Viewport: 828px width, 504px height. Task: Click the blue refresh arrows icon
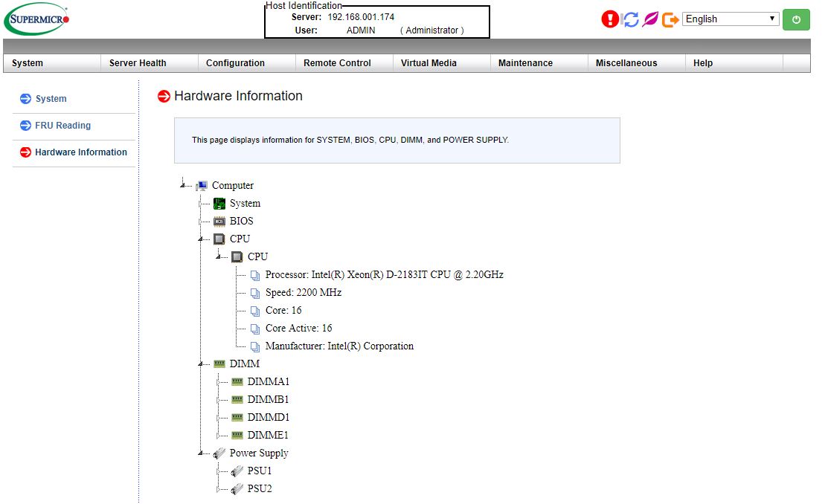(x=631, y=19)
